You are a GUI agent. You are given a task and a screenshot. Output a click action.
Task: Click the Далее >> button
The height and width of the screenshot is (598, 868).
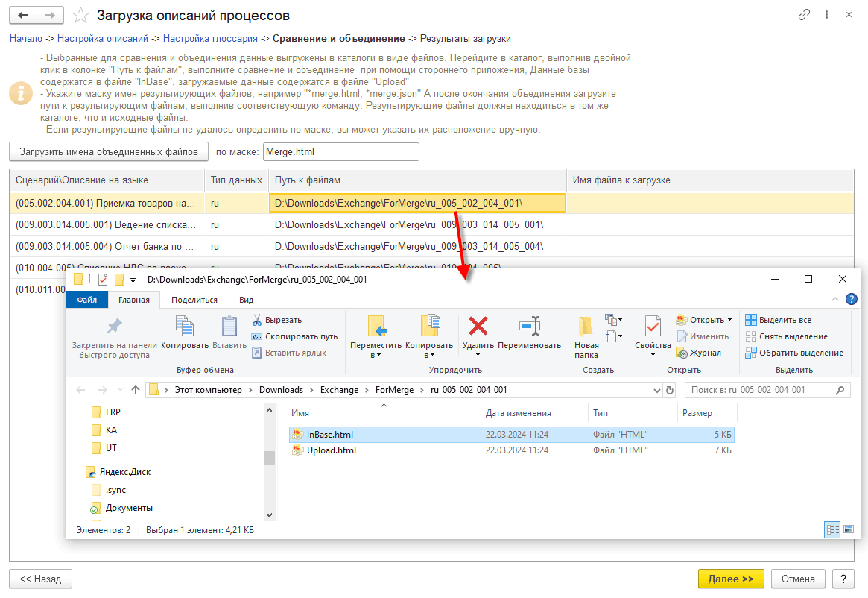731,579
